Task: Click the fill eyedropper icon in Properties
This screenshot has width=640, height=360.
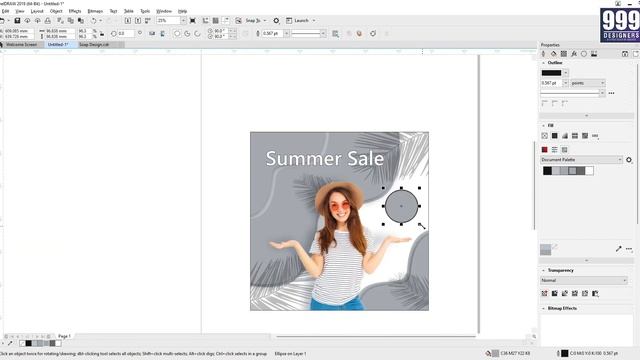Action: pyautogui.click(x=619, y=249)
